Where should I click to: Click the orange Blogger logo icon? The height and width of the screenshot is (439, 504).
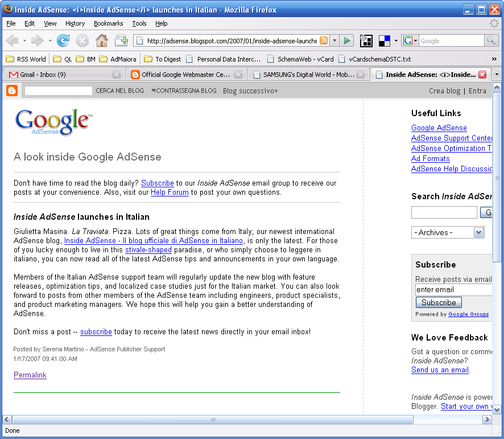12,91
